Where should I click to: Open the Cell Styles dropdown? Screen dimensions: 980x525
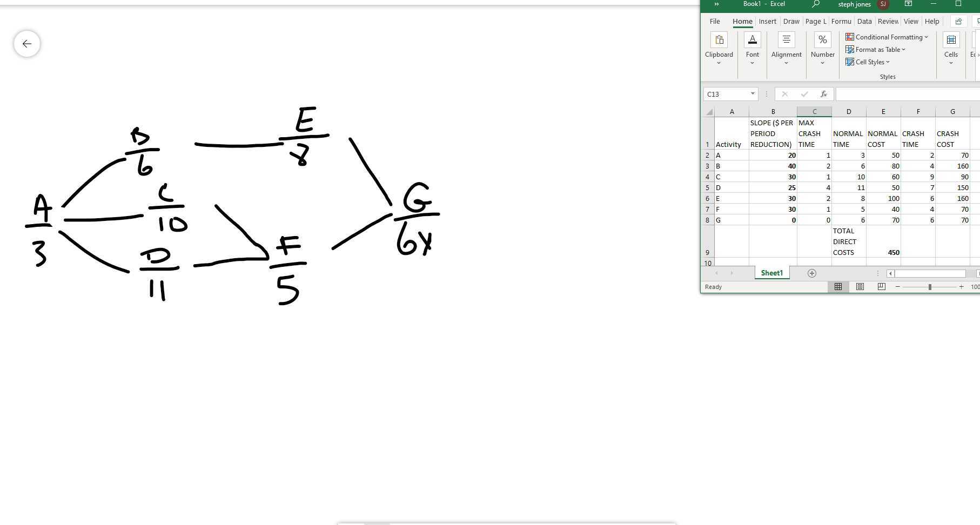click(867, 62)
